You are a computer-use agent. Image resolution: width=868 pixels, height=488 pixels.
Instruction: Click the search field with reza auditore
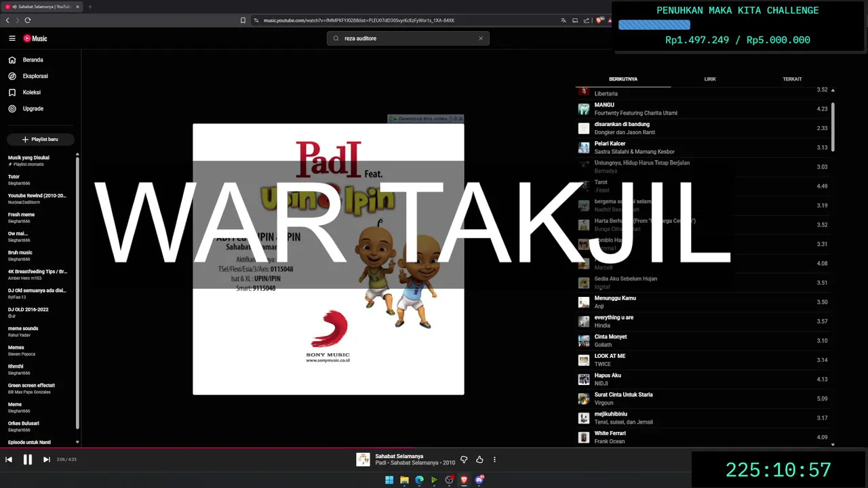pos(407,39)
